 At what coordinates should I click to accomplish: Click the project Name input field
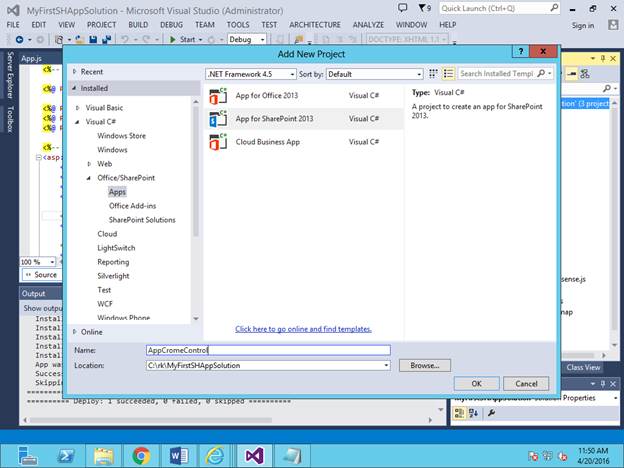268,350
